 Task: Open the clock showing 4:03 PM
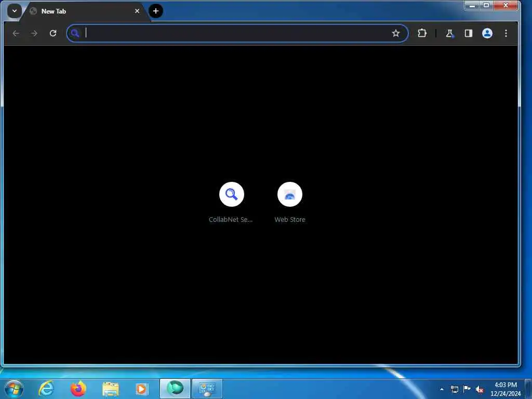(506, 389)
